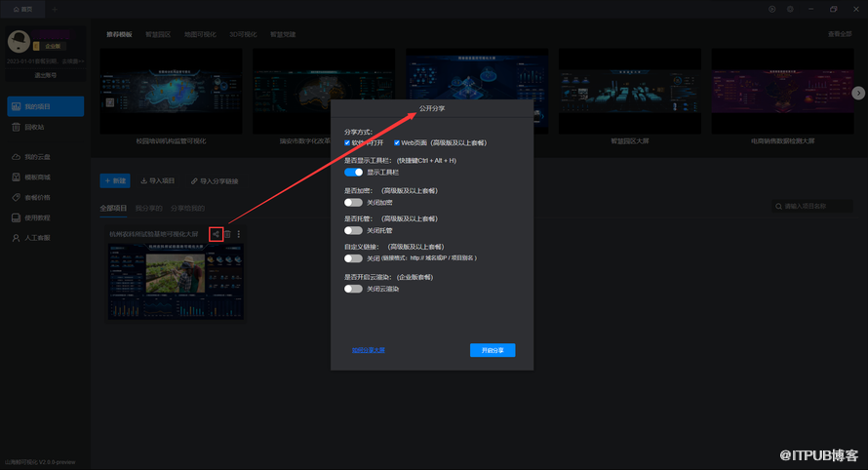
Task: Open the three-dot menu on the project card
Action: [239, 234]
